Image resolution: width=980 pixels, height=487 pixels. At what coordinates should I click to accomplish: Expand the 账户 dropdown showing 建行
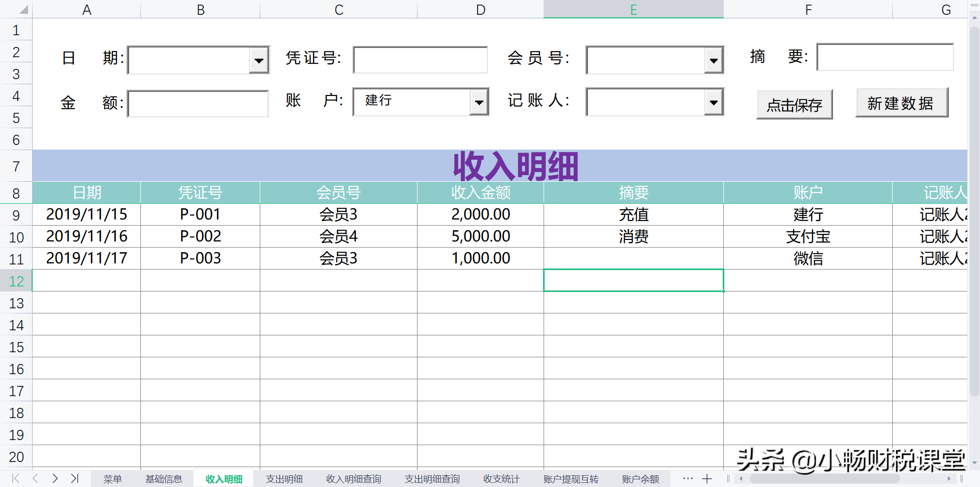pos(479,102)
